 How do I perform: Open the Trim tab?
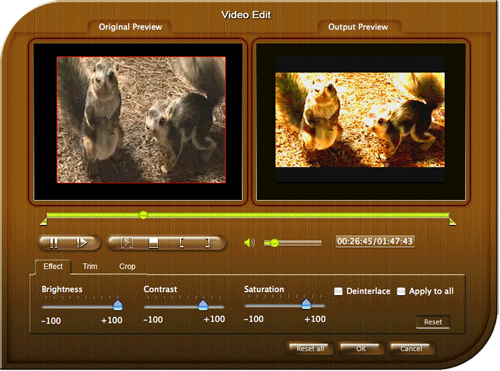[x=90, y=266]
